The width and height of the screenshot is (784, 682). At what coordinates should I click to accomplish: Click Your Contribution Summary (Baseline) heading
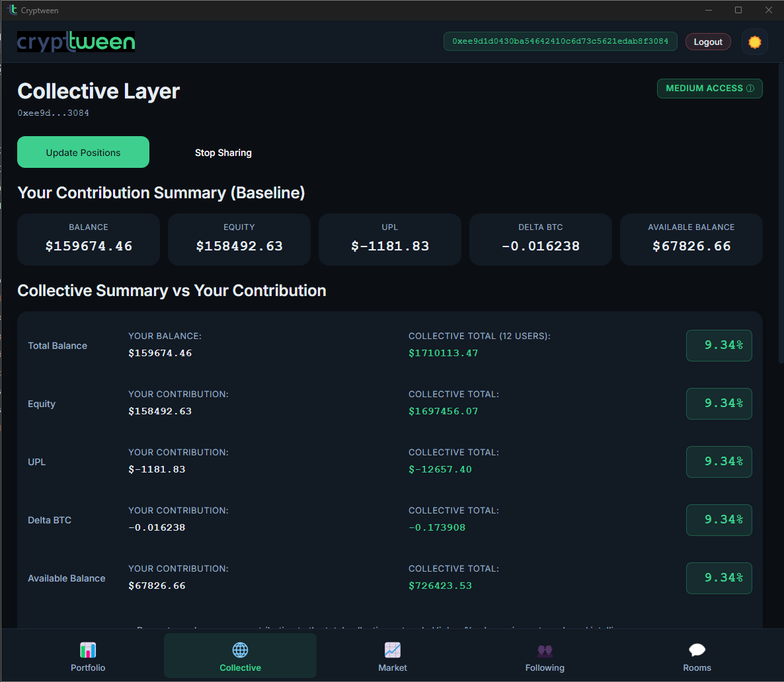click(161, 192)
